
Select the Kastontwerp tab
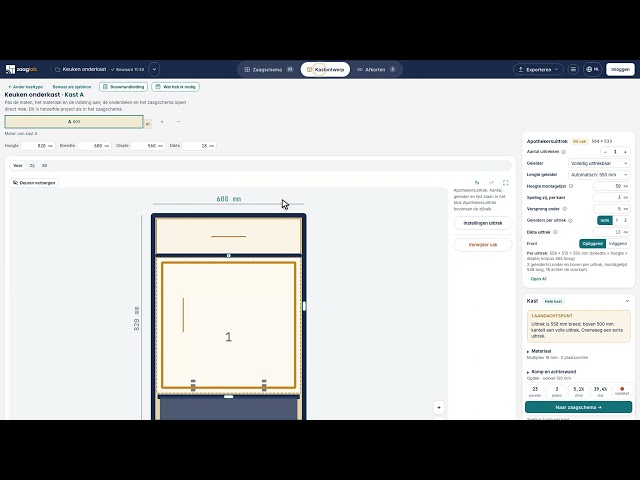click(x=325, y=69)
